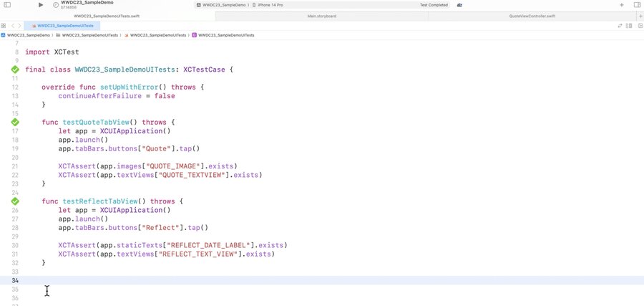Viewport: 644px width, 306px height.
Task: Run the project with the play button
Action: pyautogui.click(x=41, y=5)
